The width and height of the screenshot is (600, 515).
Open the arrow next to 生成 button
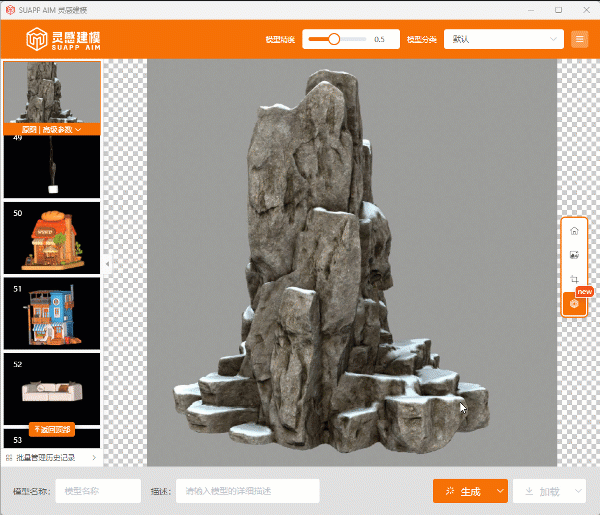point(501,492)
